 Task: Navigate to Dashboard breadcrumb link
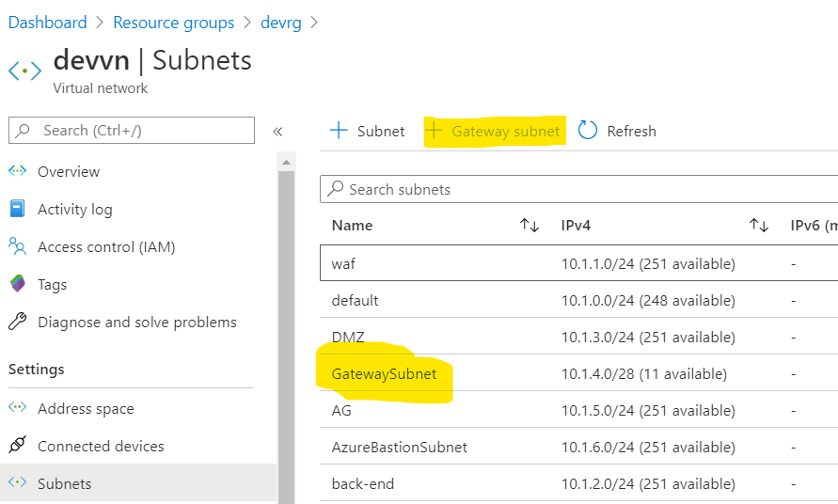point(47,23)
